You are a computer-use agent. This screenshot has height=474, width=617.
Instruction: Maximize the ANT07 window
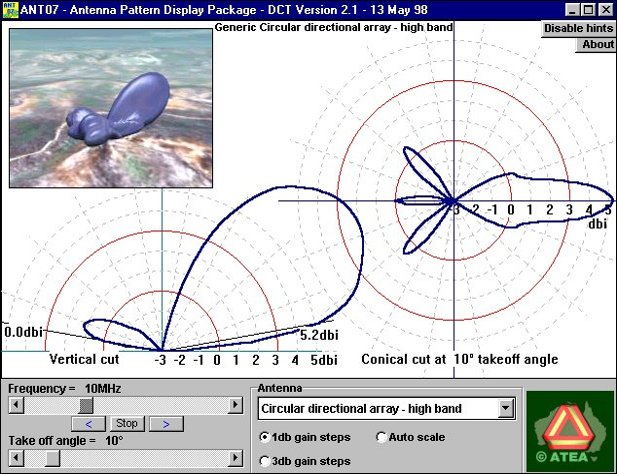(x=589, y=9)
